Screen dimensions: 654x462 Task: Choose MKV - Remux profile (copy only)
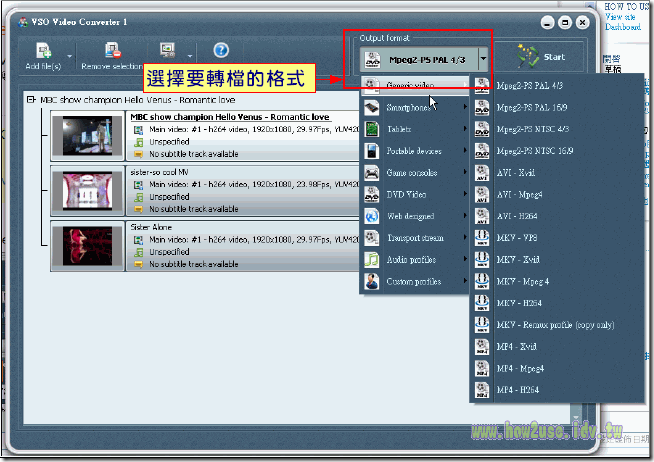557,325
